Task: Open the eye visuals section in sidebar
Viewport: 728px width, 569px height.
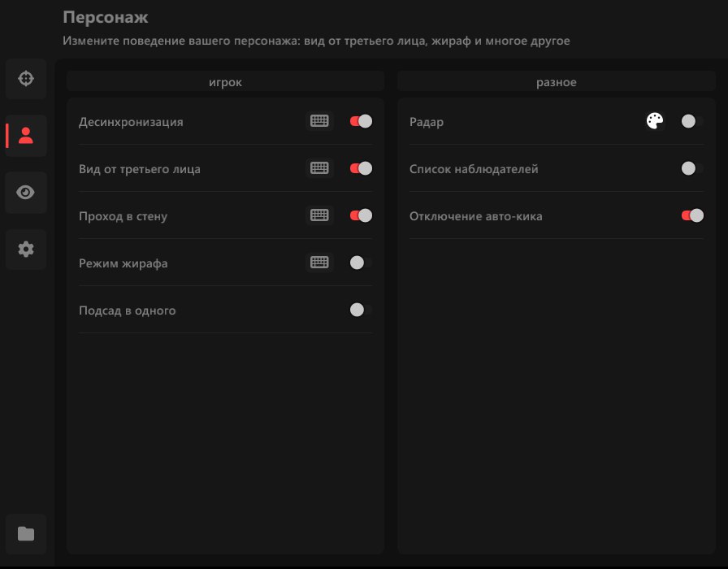Action: tap(26, 193)
